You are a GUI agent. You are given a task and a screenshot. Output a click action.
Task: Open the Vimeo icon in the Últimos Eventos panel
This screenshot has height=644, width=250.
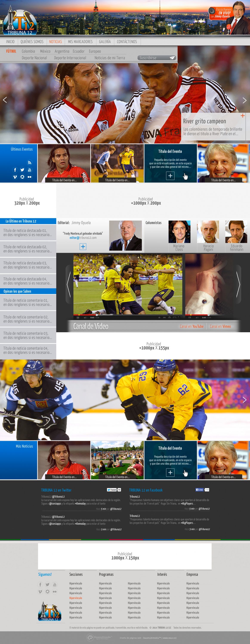pos(15,177)
